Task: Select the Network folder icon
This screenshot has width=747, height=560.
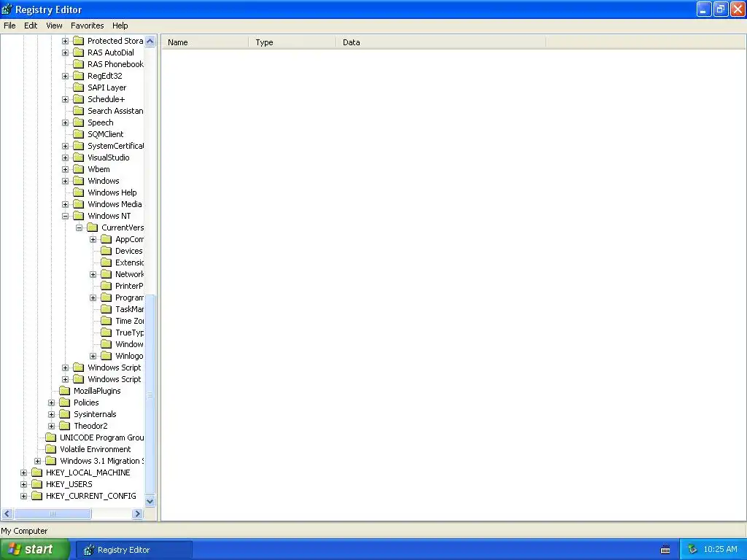Action: tap(107, 274)
